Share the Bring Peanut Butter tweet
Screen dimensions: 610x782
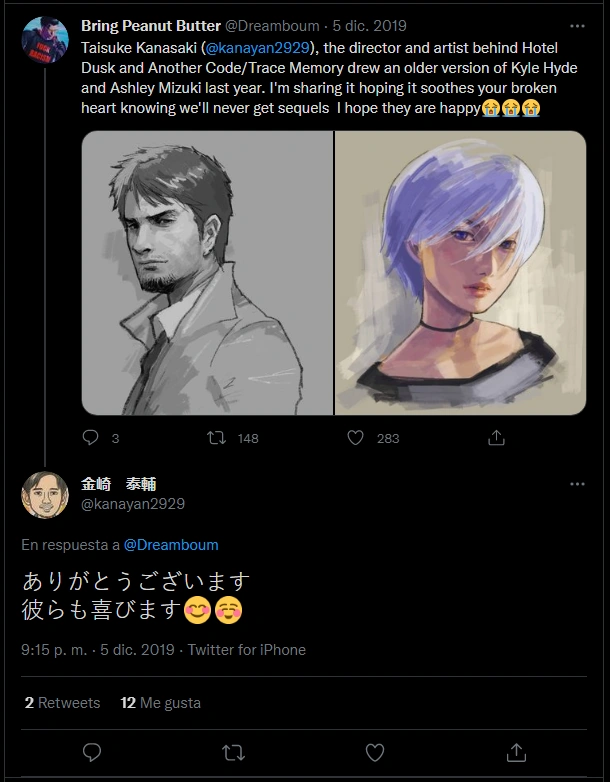pos(496,438)
